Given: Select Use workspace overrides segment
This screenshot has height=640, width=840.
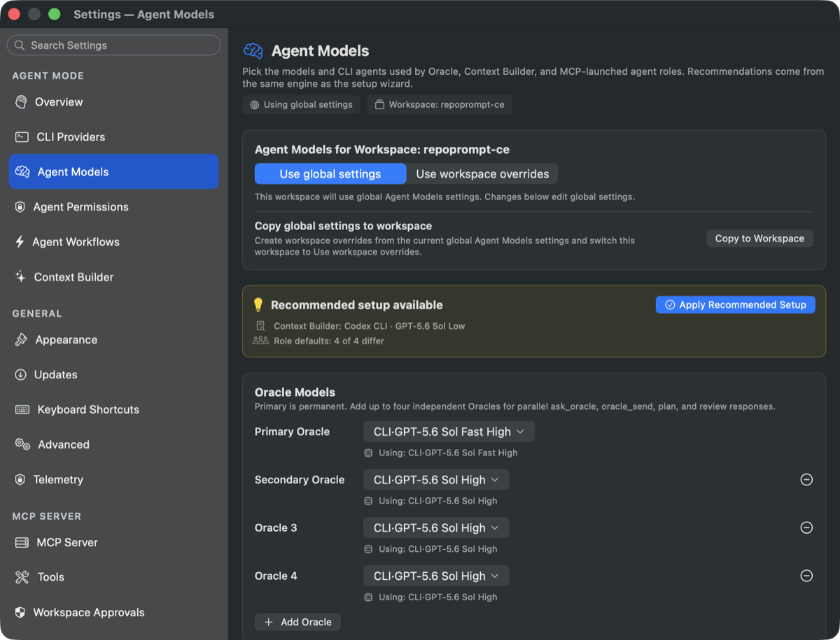Looking at the screenshot, I should [482, 174].
